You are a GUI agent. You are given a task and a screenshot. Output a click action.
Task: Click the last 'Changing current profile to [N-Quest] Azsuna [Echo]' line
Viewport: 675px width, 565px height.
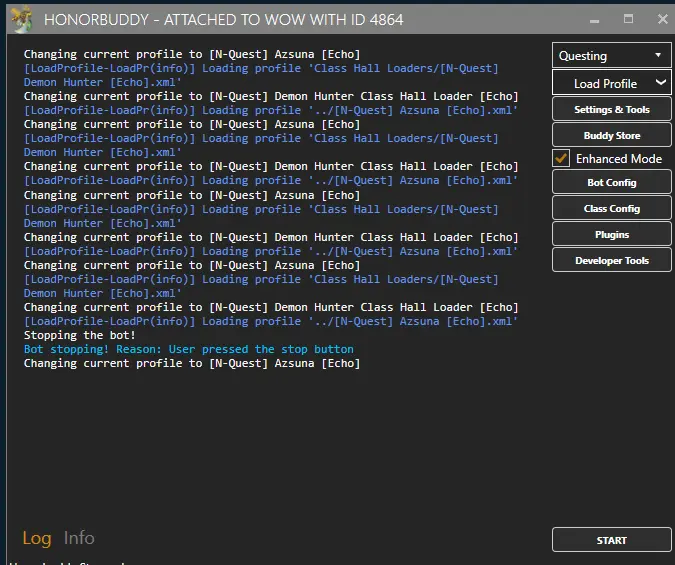[192, 363]
